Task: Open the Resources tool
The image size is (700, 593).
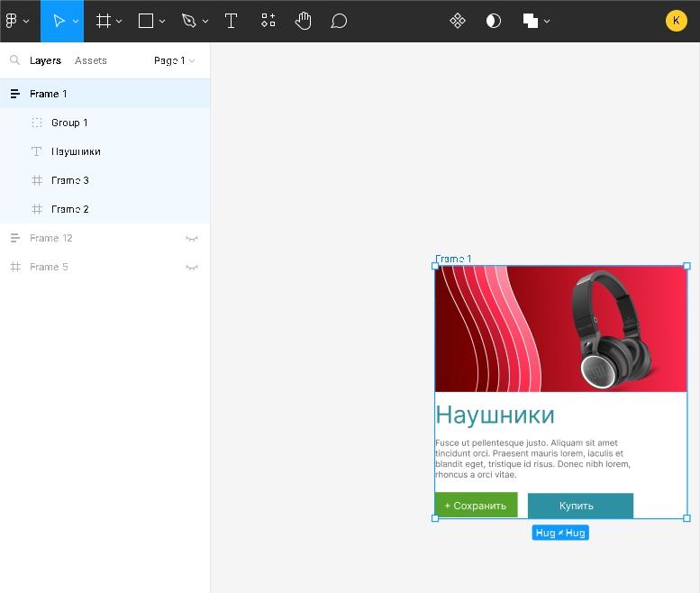Action: pyautogui.click(x=268, y=21)
